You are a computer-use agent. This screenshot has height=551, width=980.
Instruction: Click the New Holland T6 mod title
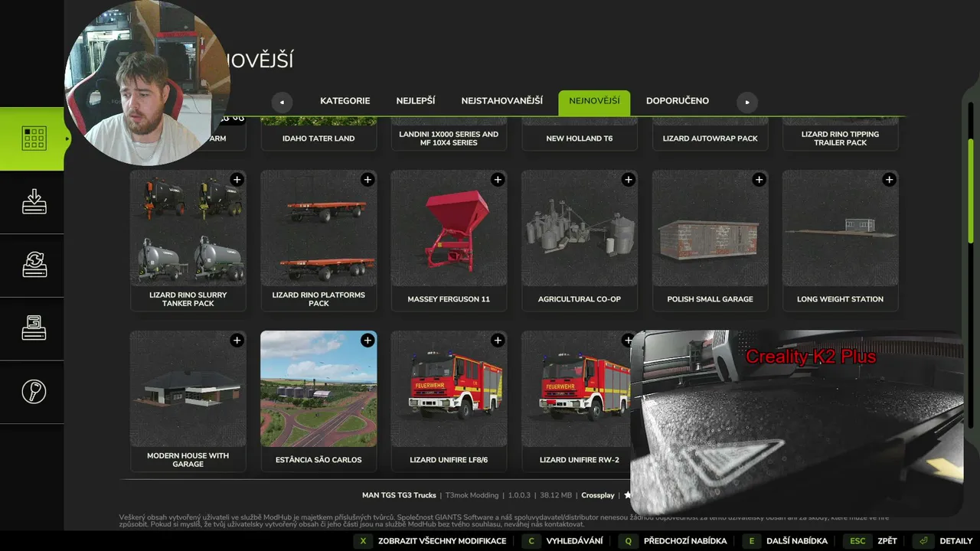580,139
